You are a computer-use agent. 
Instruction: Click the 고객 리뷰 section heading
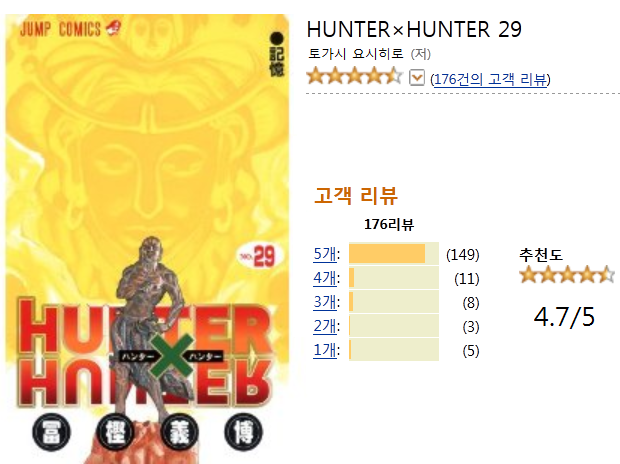356,195
